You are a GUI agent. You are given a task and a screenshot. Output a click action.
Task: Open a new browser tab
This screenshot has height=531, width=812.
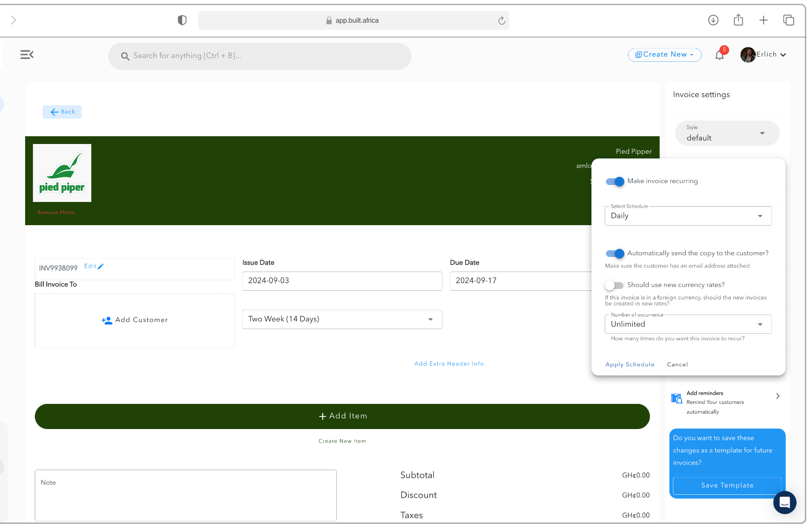[763, 20]
